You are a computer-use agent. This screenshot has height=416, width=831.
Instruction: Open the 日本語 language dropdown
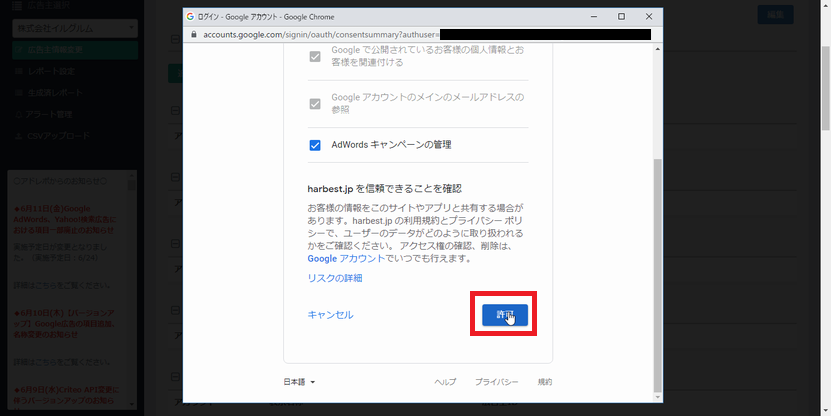point(299,382)
